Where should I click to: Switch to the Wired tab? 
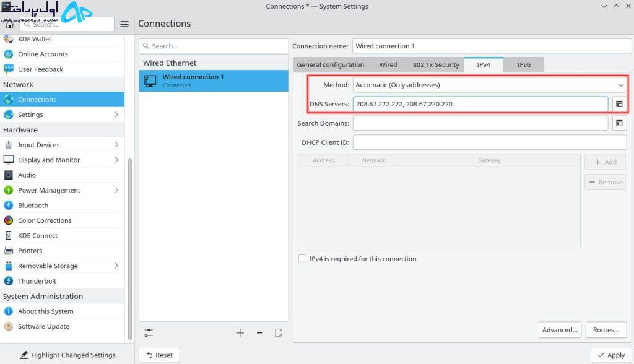(x=388, y=65)
